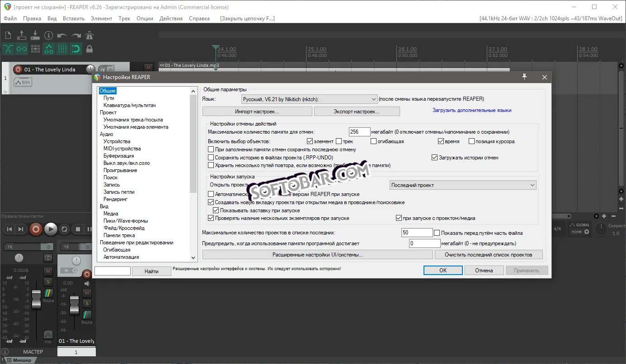Go to project end transport button
This screenshot has width=626, height=364.
tap(21, 229)
